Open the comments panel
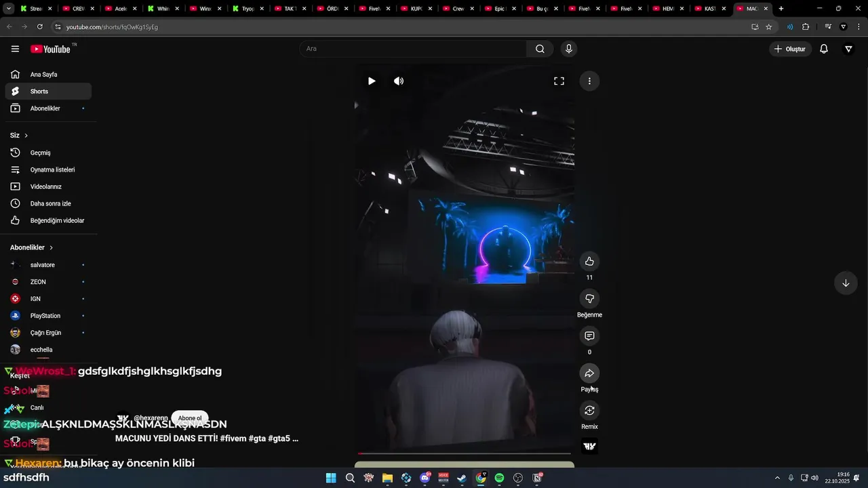Viewport: 868px width, 488px height. coord(589,336)
